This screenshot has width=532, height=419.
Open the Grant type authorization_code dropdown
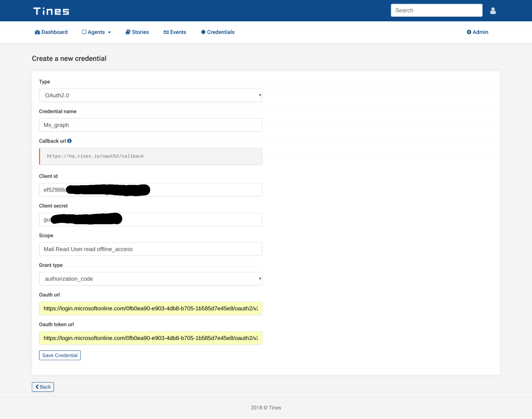tap(151, 279)
